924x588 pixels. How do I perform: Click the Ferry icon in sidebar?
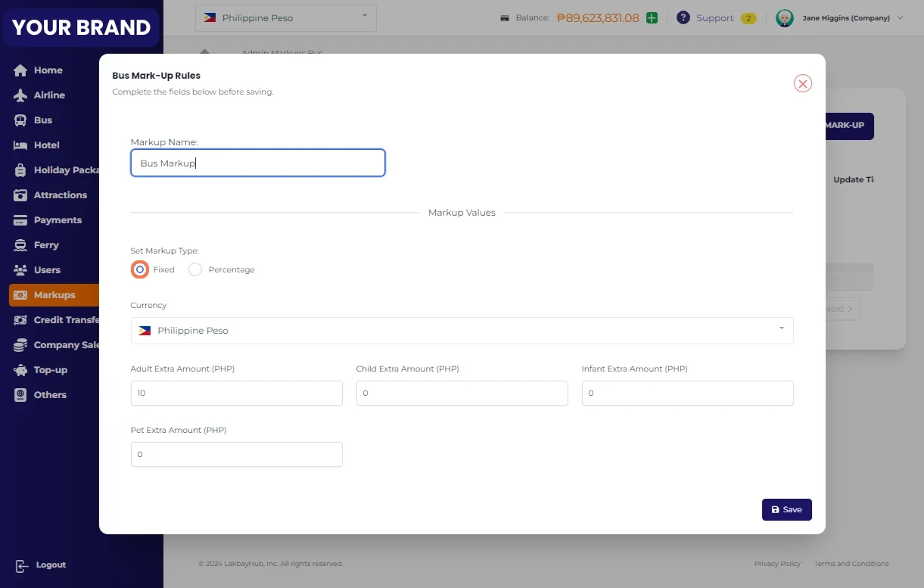(20, 245)
